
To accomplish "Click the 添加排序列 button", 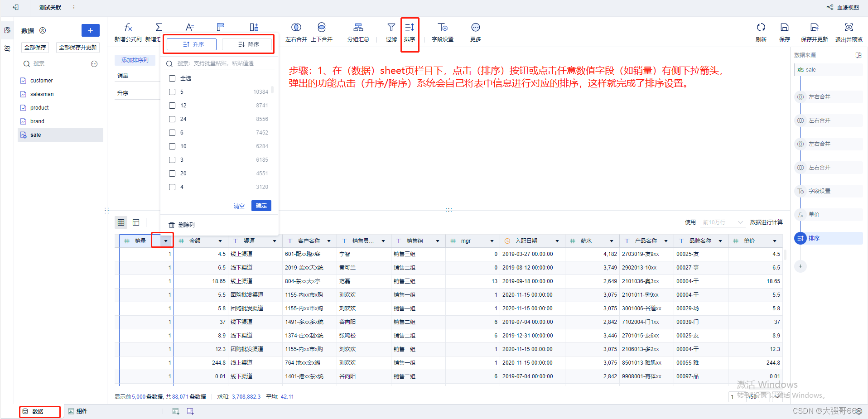I will coord(135,60).
